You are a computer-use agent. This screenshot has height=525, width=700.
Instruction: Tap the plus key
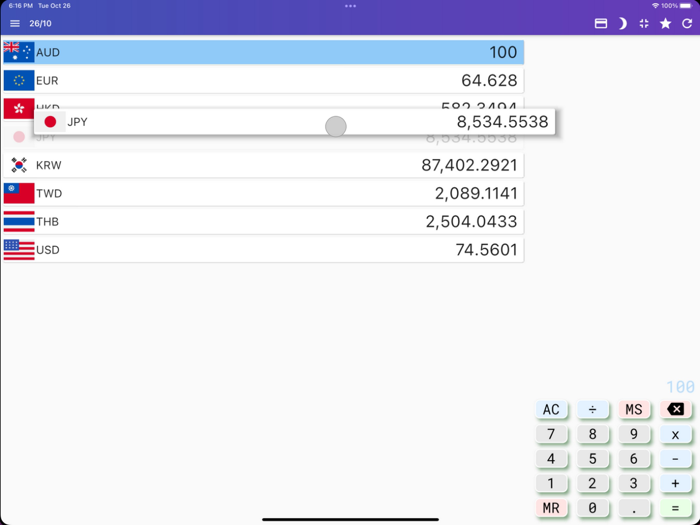(675, 483)
